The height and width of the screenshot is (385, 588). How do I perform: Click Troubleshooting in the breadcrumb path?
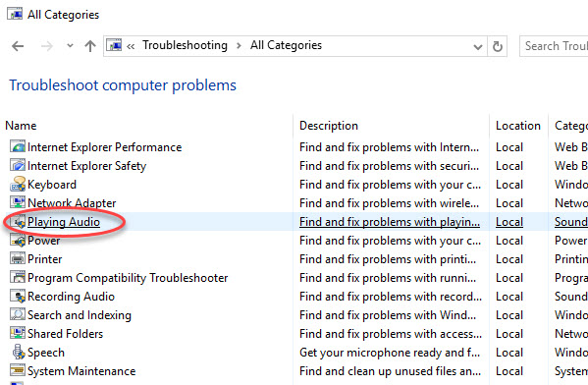(185, 45)
